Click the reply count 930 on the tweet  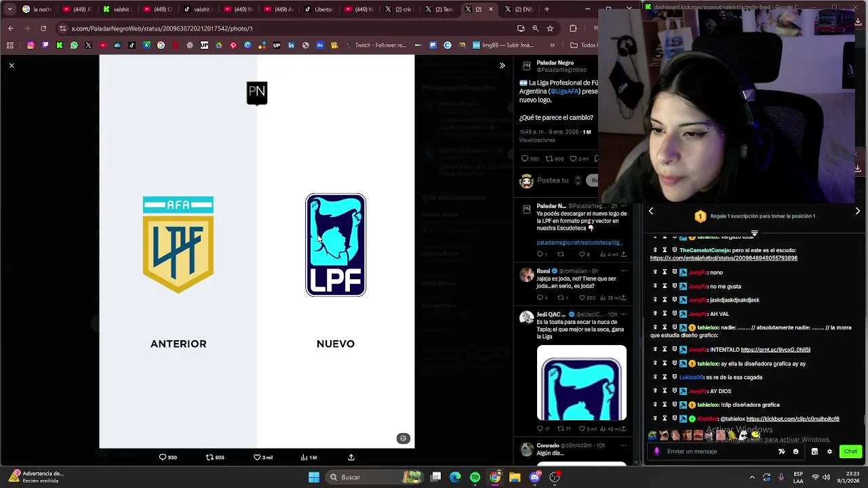(530, 159)
